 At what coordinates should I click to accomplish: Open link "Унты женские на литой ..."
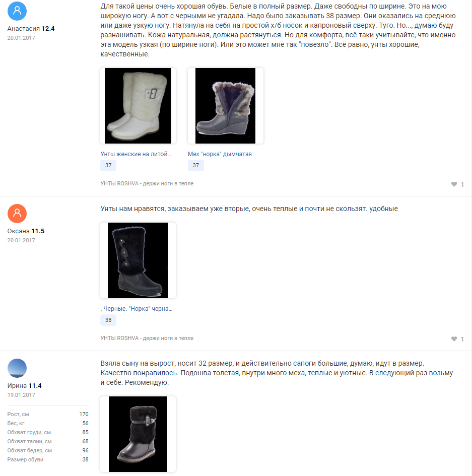click(137, 154)
